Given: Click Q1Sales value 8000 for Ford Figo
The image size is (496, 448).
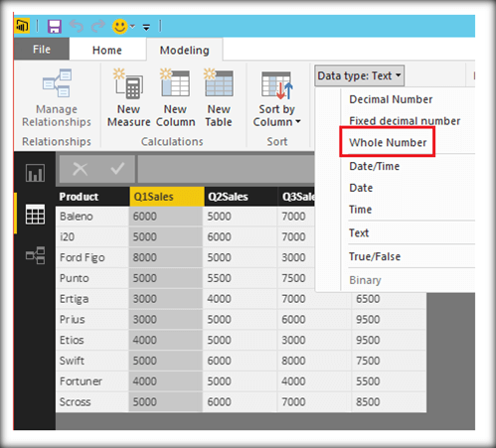Looking at the screenshot, I should (166, 257).
